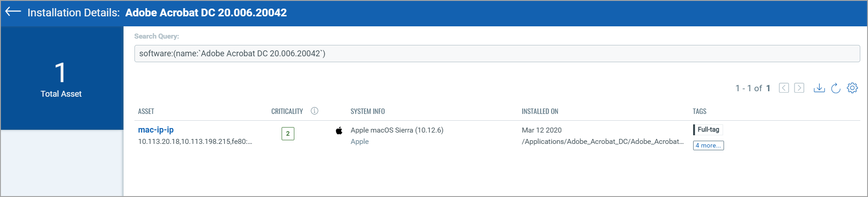Click the criticality info icon
The width and height of the screenshot is (868, 197).
(x=314, y=111)
